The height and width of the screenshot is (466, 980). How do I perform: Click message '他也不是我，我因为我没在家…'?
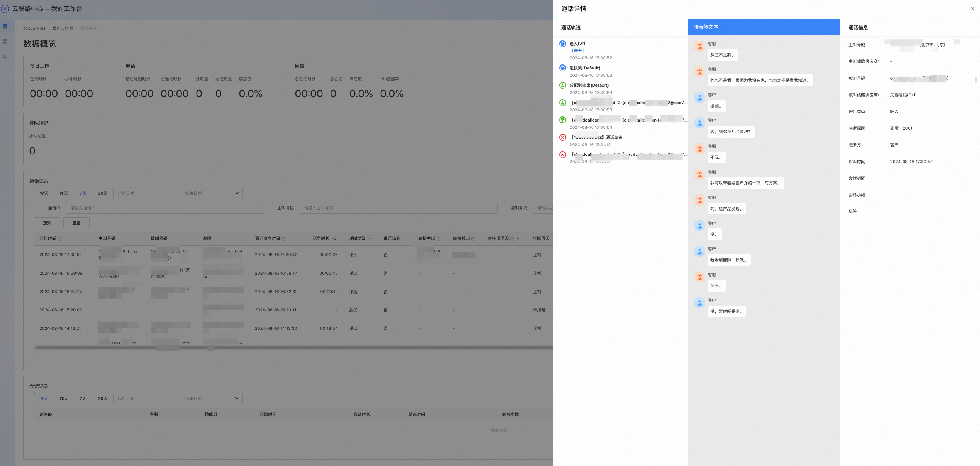[x=760, y=80]
